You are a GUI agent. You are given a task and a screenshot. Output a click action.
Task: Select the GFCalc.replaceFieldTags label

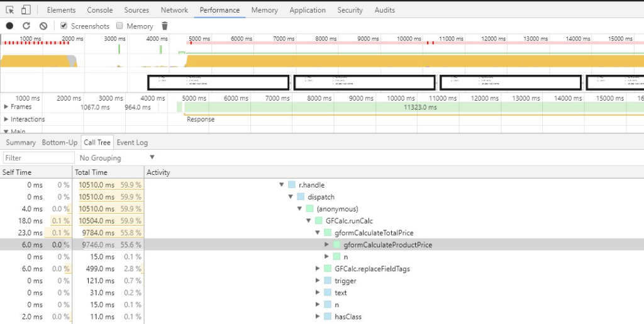372,269
